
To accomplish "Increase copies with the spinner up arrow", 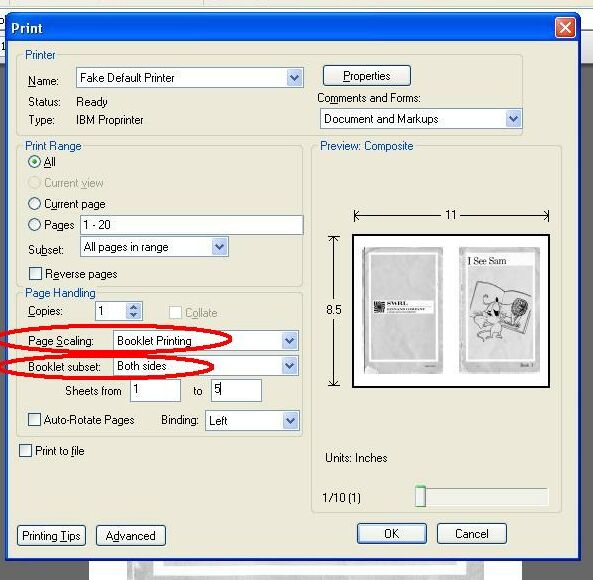I will click(x=134, y=307).
